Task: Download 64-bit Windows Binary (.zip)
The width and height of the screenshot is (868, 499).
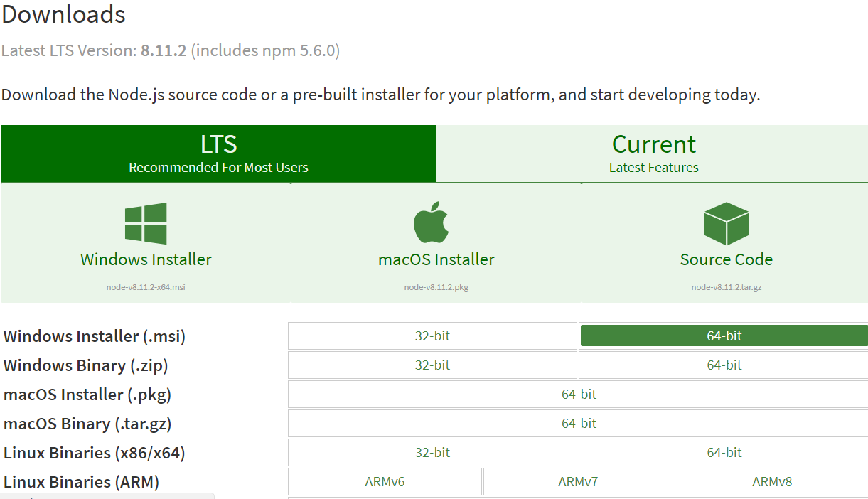Action: (x=724, y=365)
